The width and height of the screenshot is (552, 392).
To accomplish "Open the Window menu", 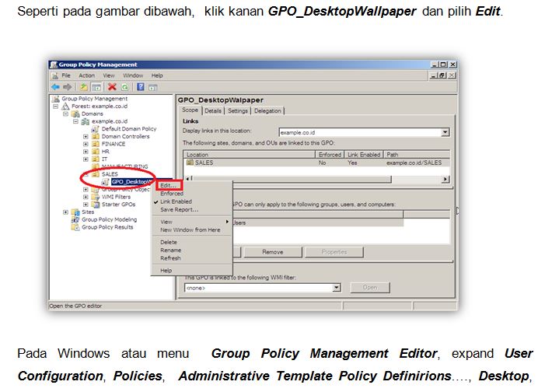I will click(133, 75).
